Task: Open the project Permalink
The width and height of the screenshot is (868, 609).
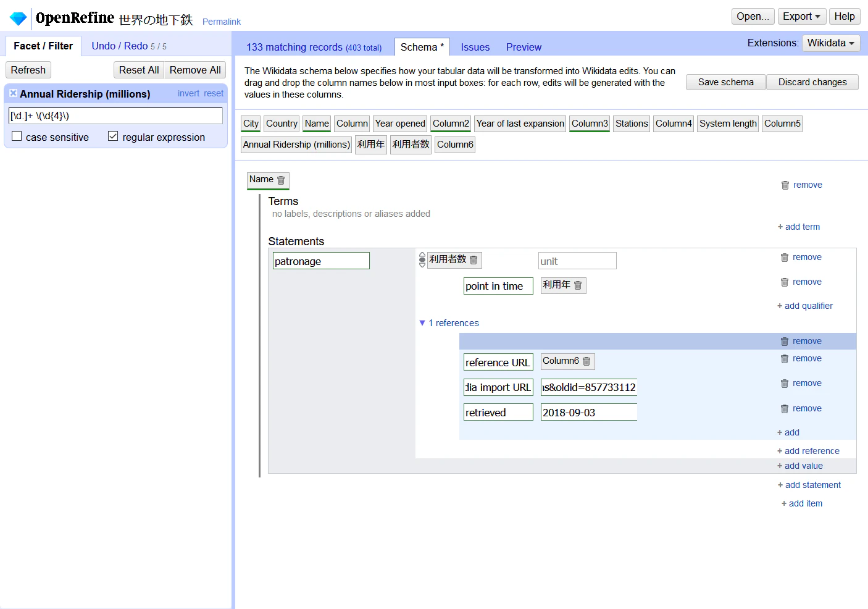Action: pos(222,22)
